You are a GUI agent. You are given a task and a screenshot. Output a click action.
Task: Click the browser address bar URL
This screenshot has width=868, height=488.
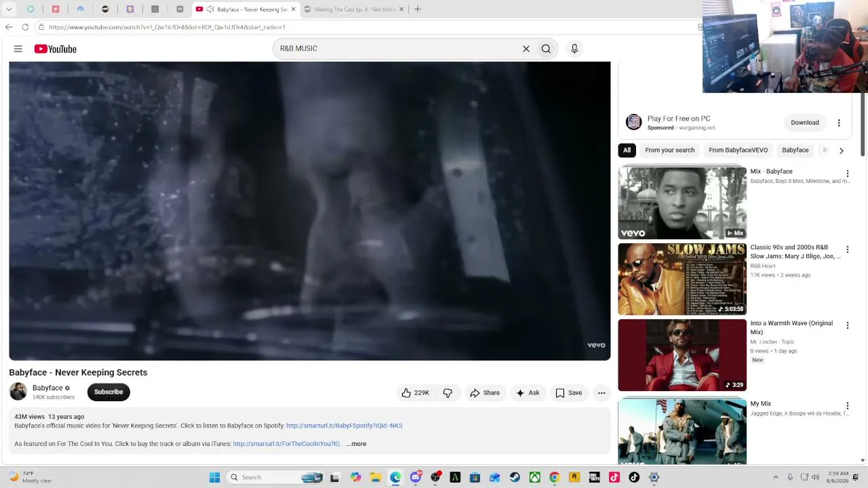coord(167,27)
